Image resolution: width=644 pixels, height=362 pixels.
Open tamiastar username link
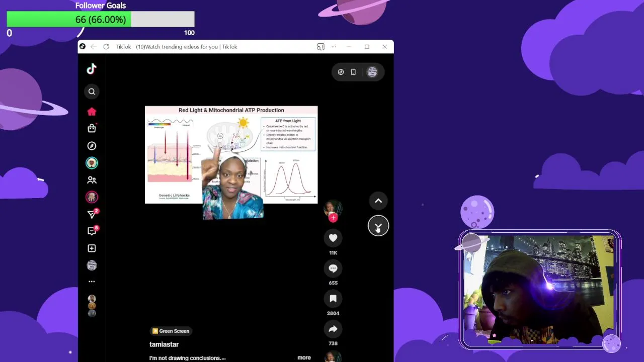click(164, 344)
